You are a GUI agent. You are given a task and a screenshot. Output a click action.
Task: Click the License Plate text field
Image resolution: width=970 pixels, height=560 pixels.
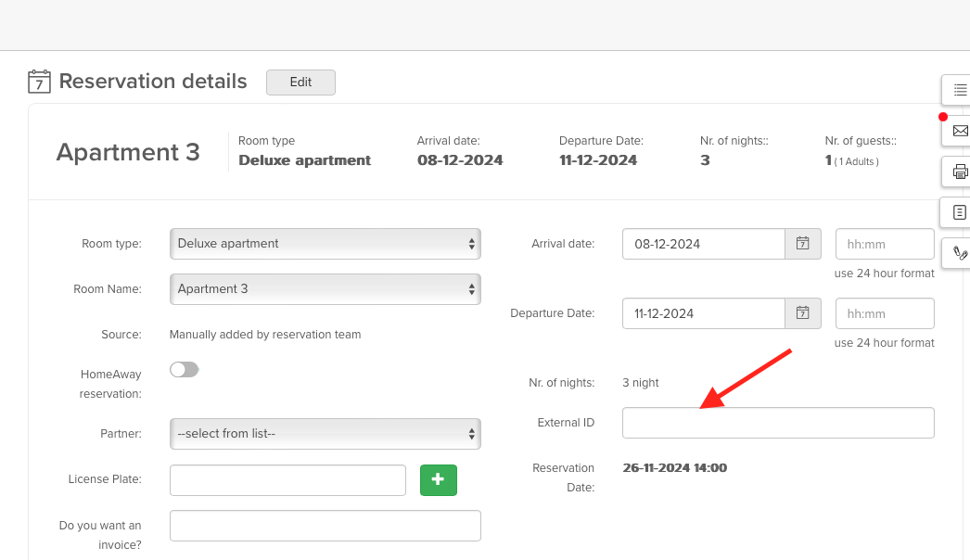tap(287, 479)
